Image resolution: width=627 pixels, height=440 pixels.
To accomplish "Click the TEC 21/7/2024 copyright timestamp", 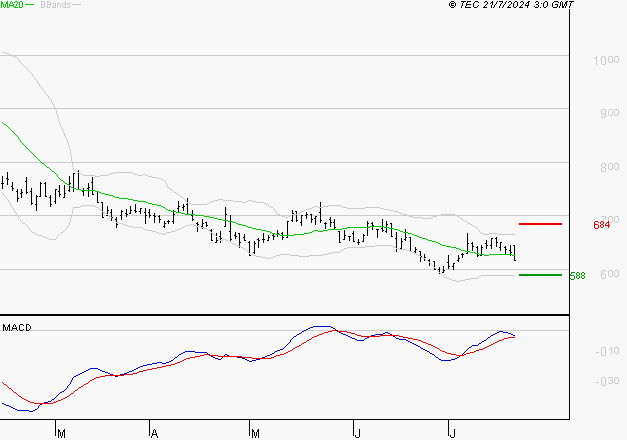I will click(511, 5).
